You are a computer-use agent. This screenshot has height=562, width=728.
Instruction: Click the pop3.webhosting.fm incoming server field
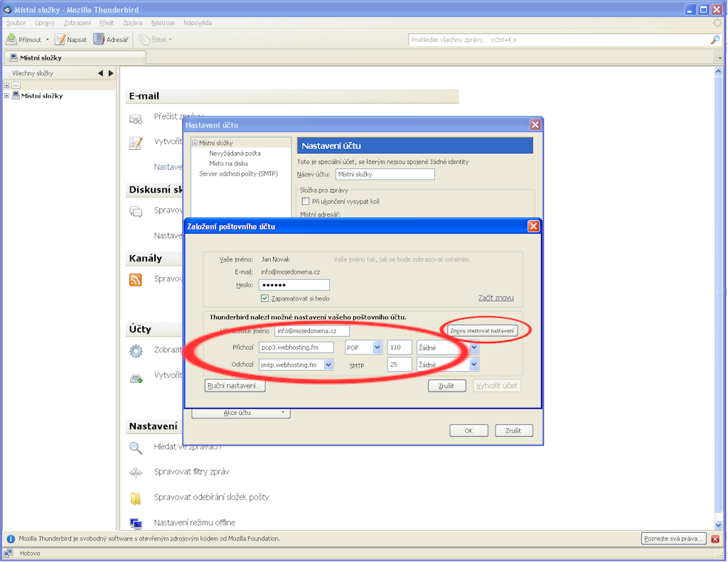(296, 347)
